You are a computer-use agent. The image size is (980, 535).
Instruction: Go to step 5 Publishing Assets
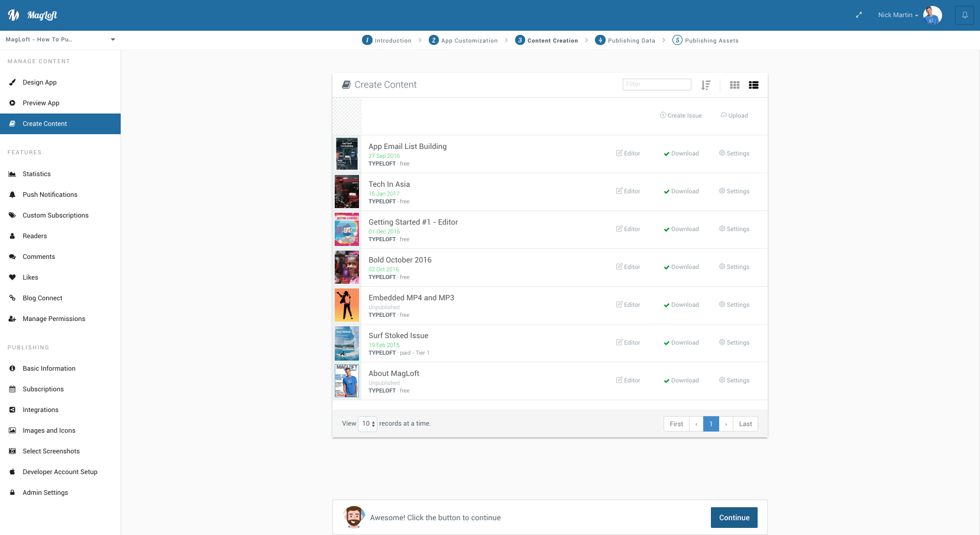click(706, 40)
